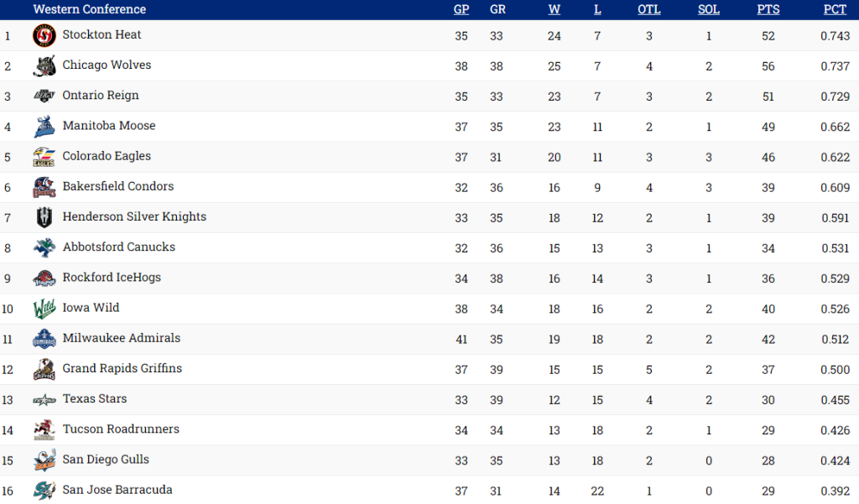The width and height of the screenshot is (859, 504).
Task: Sort by SOL column header
Action: point(709,9)
